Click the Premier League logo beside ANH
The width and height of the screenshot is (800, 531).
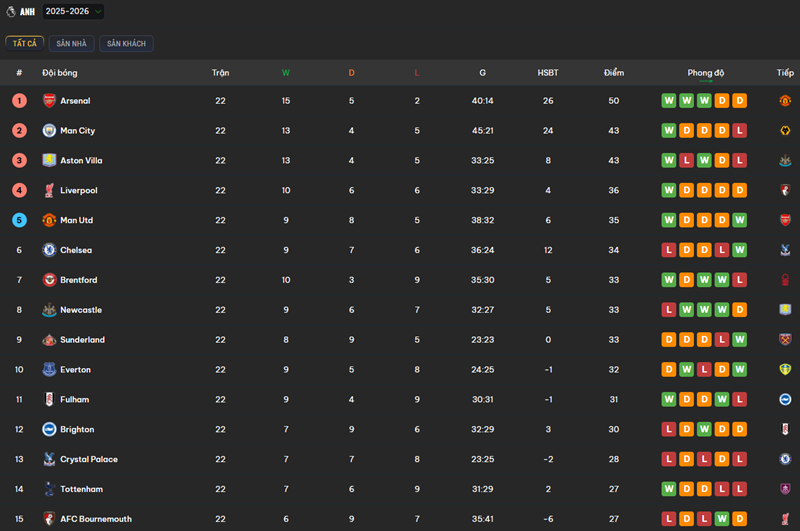point(11,11)
